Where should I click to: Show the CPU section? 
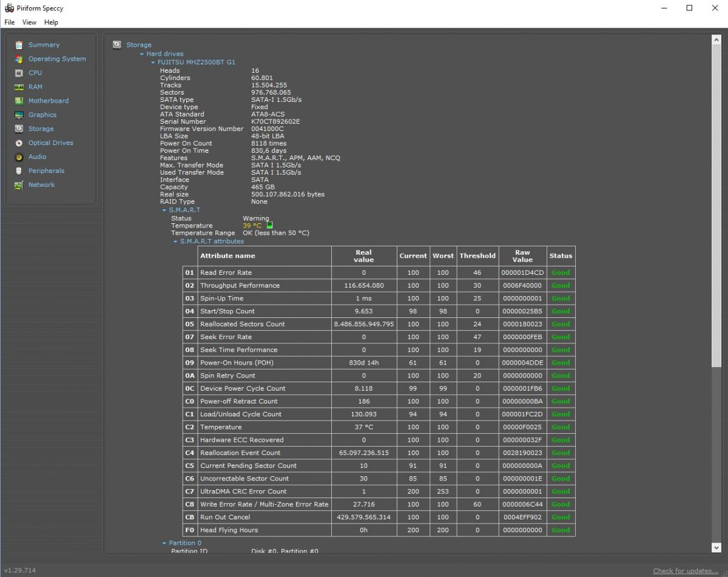coord(35,73)
